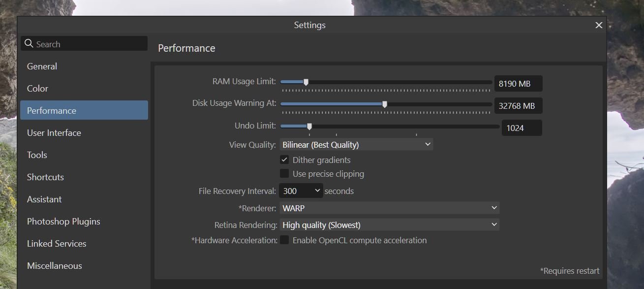The image size is (644, 289).
Task: Close the Settings dialog
Action: pos(599,25)
